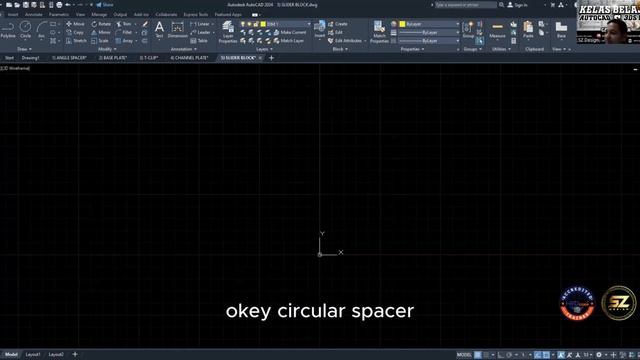This screenshot has height=360, width=640.
Task: Toggle object snap tracking in status bar
Action: (538, 355)
